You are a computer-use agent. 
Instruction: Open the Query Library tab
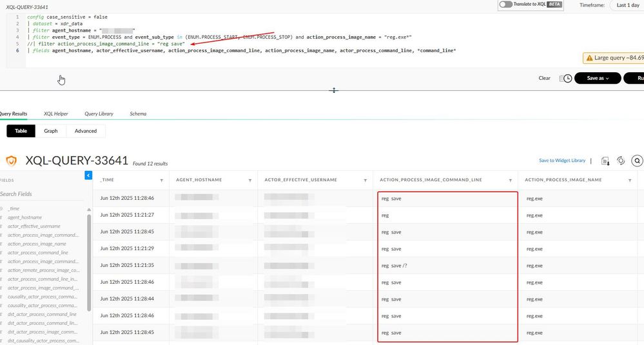pyautogui.click(x=99, y=113)
